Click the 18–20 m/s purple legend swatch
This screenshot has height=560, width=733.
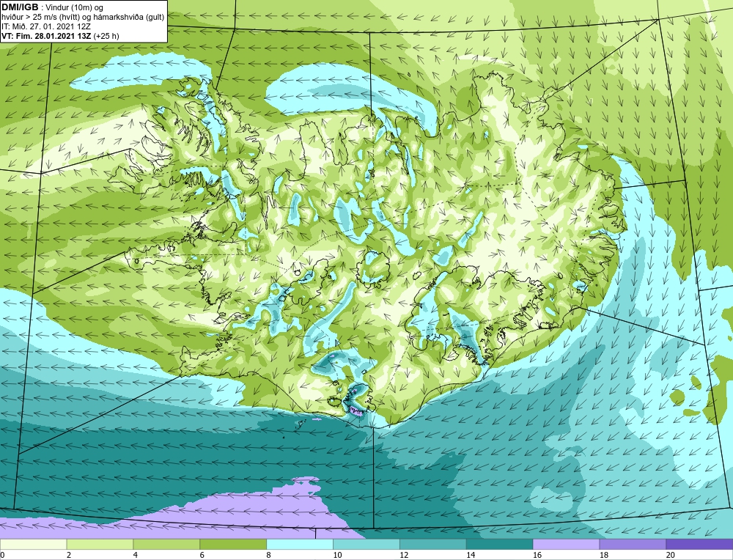click(x=633, y=544)
